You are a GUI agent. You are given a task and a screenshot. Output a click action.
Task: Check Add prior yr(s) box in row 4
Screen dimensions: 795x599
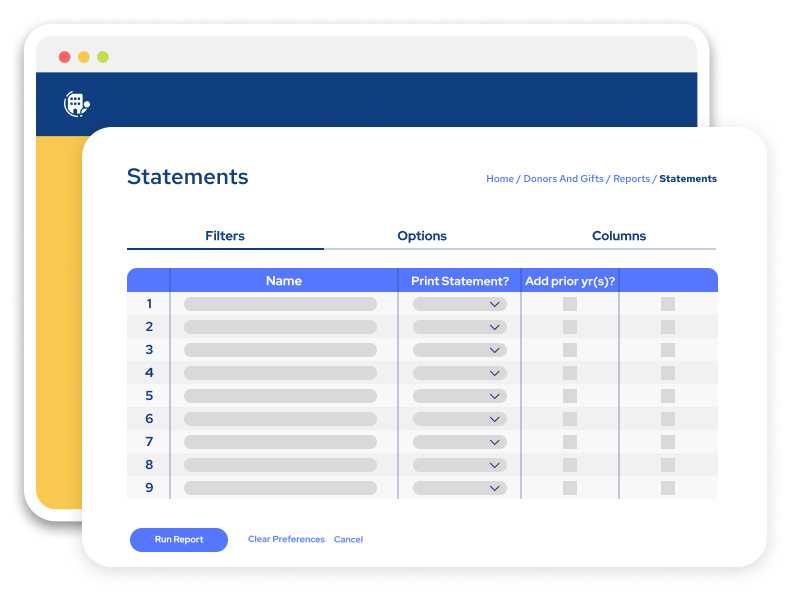570,373
